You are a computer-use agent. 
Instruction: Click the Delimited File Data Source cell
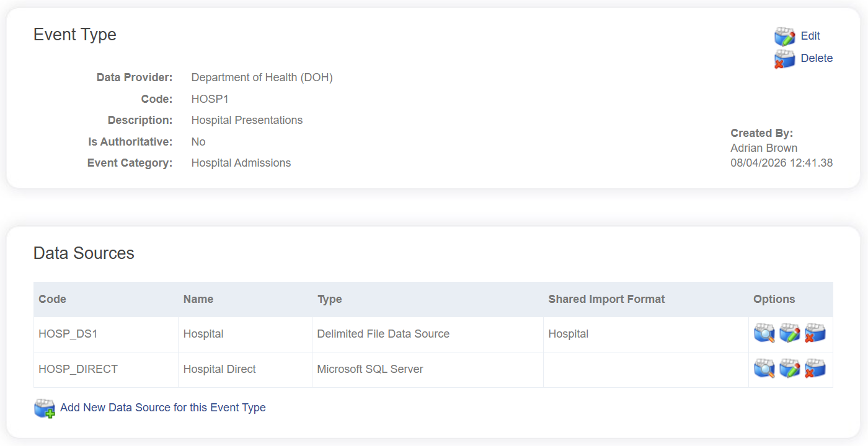[383, 334]
